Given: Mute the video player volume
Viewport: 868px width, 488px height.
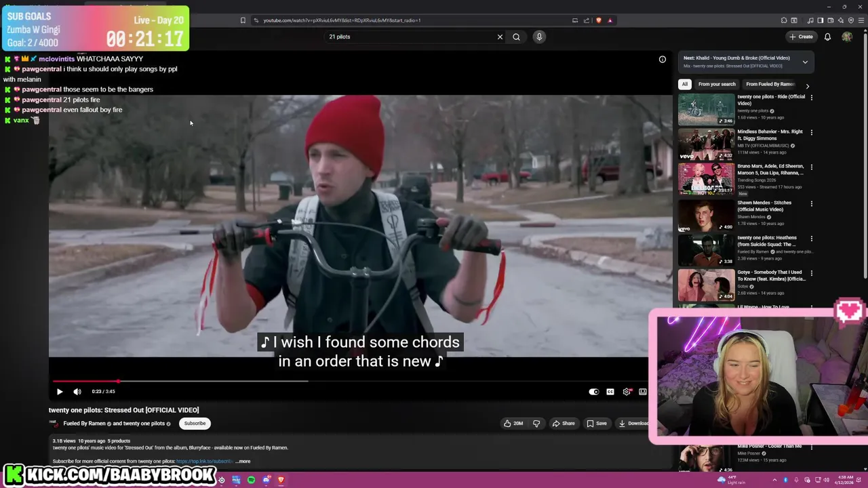Looking at the screenshot, I should (x=77, y=391).
